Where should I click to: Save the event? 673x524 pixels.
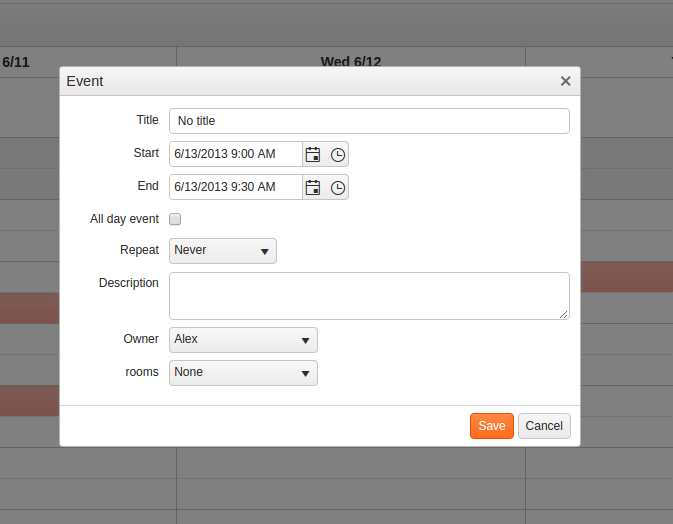point(491,426)
